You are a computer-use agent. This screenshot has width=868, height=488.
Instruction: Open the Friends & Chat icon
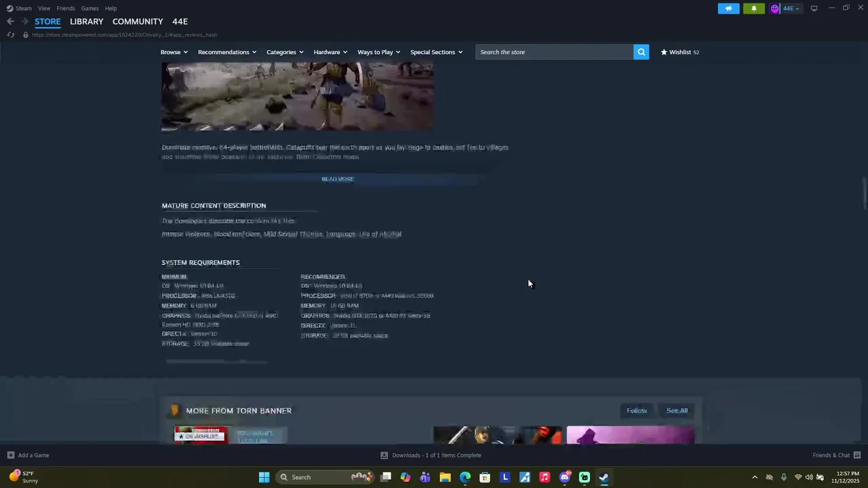tap(856, 455)
